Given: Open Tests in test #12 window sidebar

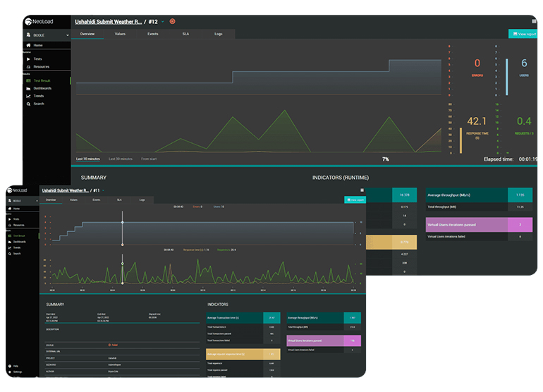Looking at the screenshot, I should [37, 59].
